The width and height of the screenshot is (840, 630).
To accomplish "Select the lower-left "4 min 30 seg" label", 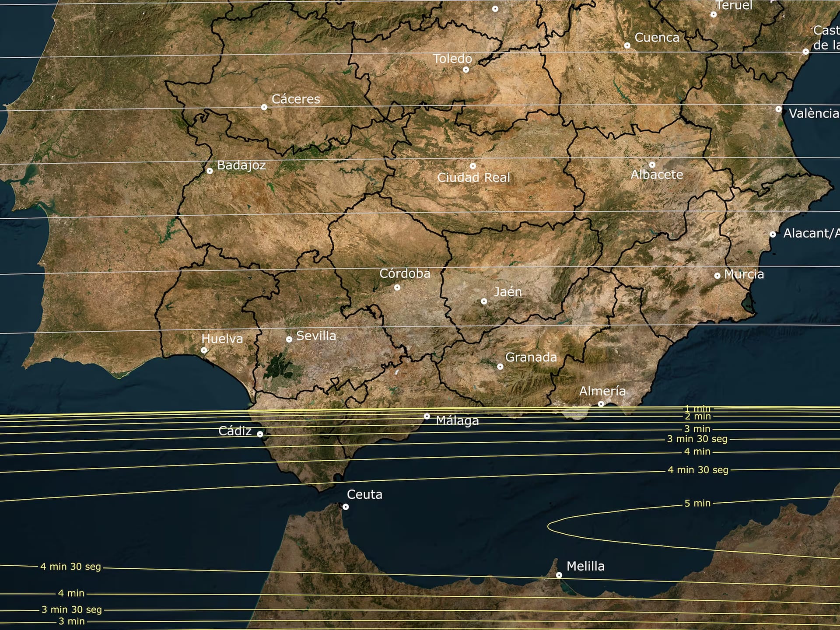I will pyautogui.click(x=70, y=567).
